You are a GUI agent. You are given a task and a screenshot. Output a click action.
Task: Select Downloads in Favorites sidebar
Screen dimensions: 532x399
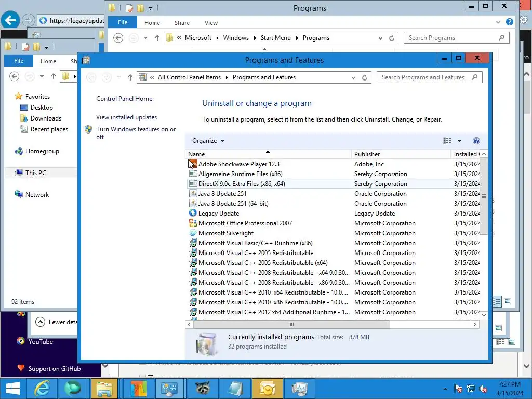tap(46, 118)
